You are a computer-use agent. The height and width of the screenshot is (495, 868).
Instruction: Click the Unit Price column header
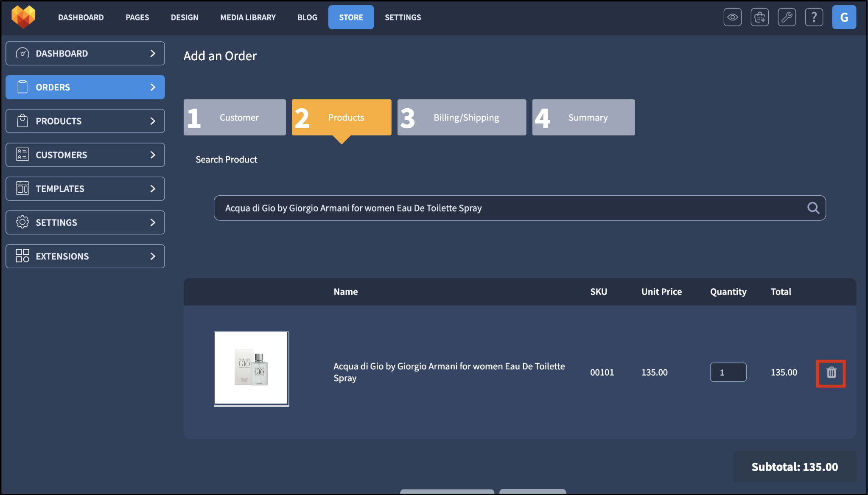(661, 292)
